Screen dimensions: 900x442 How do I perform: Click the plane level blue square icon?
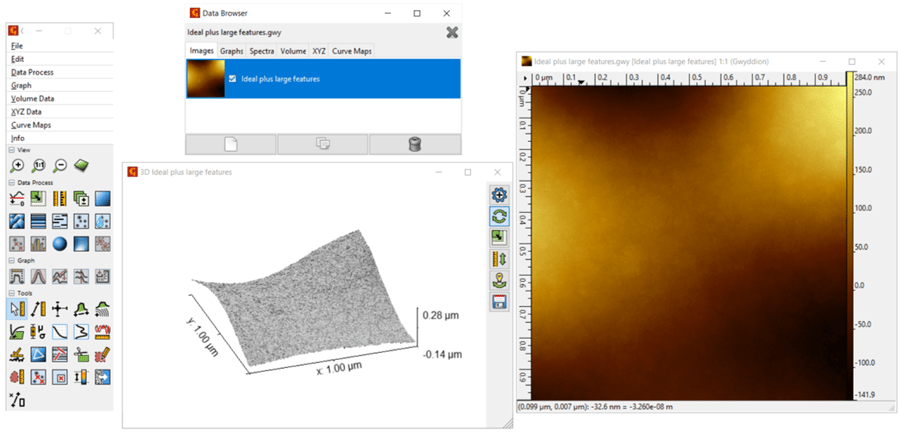point(103,199)
